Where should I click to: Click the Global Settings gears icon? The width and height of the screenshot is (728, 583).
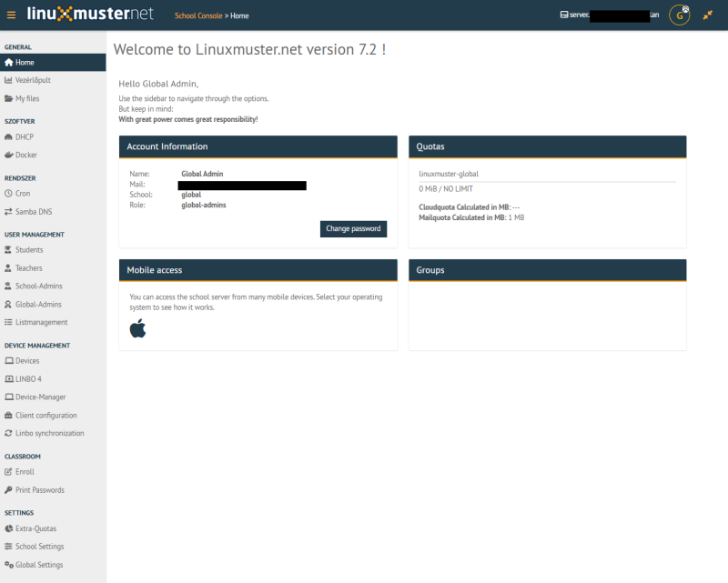pyautogui.click(x=9, y=565)
